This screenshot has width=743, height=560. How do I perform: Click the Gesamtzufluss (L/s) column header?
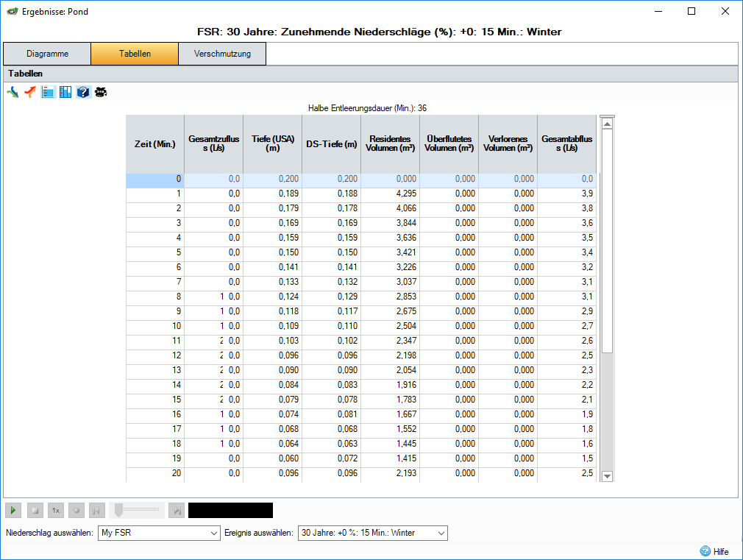point(214,144)
